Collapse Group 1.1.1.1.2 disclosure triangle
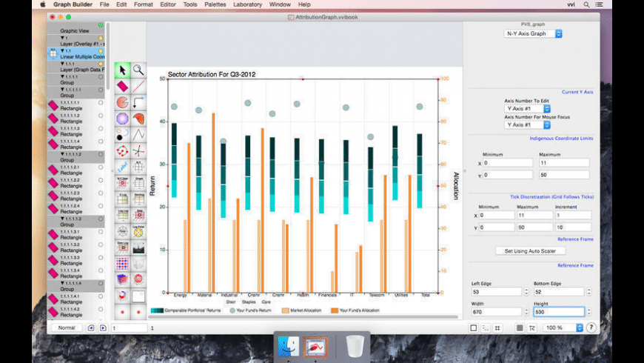Screen dimensions: 644x363 [x=62, y=154]
